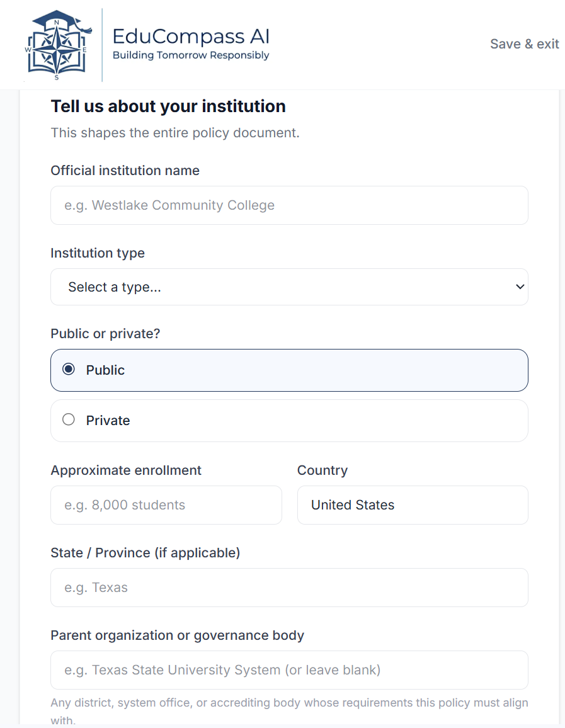565x728 pixels.
Task: Click the State / Province label
Action: 146,553
